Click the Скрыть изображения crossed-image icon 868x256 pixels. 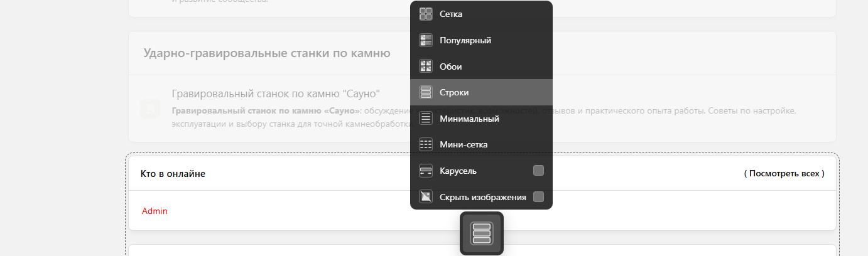[426, 197]
